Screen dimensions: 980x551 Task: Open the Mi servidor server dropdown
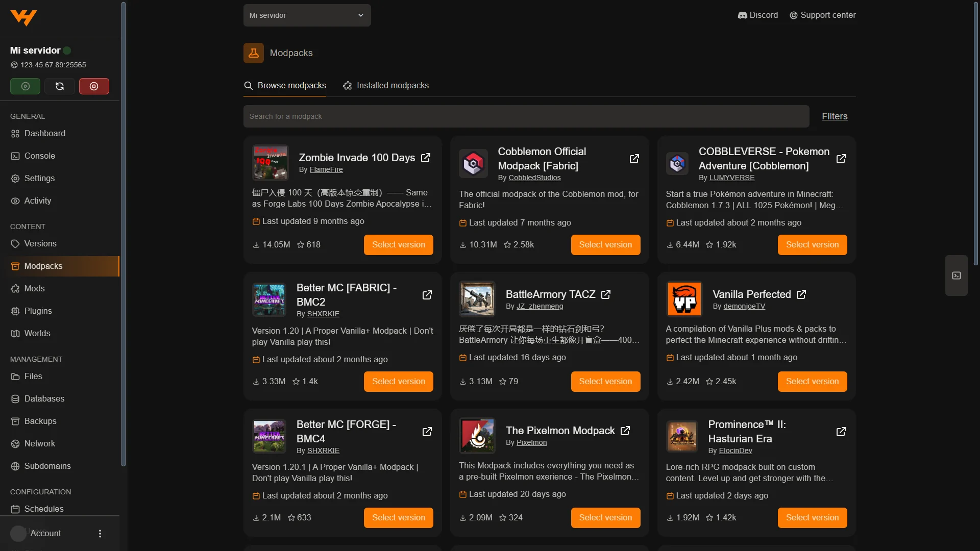pos(307,15)
